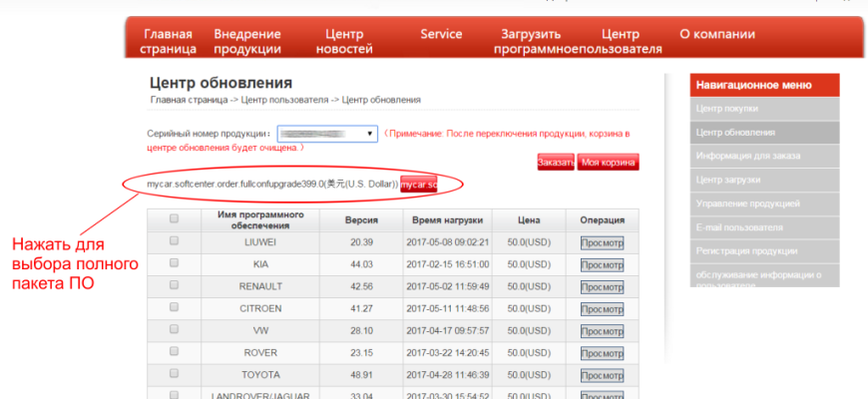Tick the checkbox for the LIUWEI row

175,241
